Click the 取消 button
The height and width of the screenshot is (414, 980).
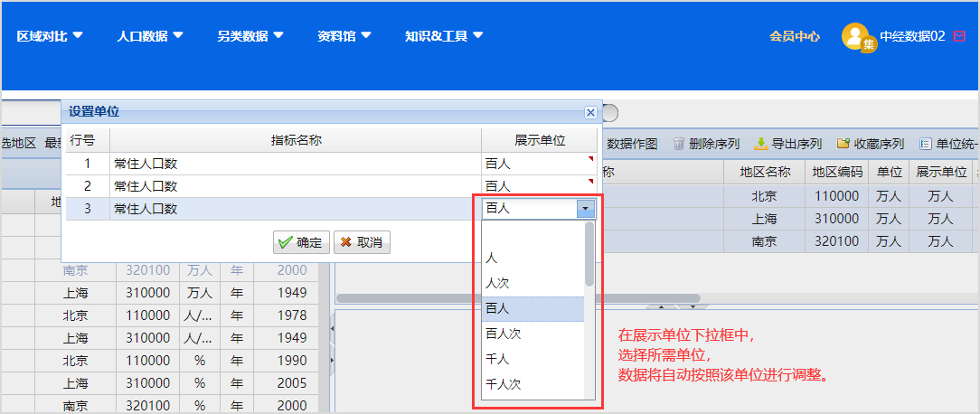click(362, 242)
